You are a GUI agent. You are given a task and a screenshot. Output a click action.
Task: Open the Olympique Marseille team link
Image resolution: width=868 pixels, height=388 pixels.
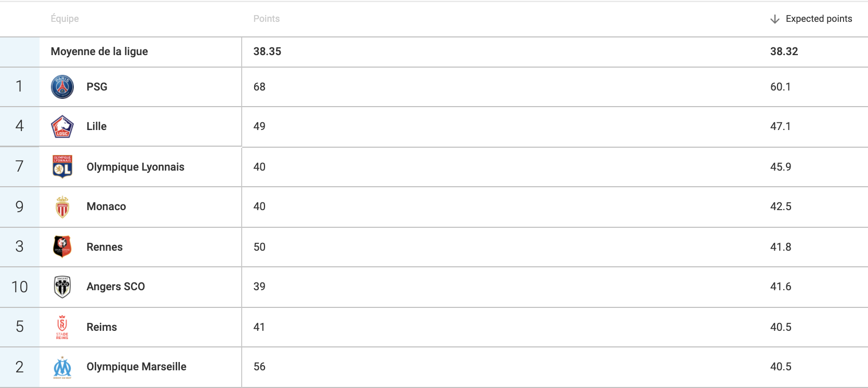[137, 367]
